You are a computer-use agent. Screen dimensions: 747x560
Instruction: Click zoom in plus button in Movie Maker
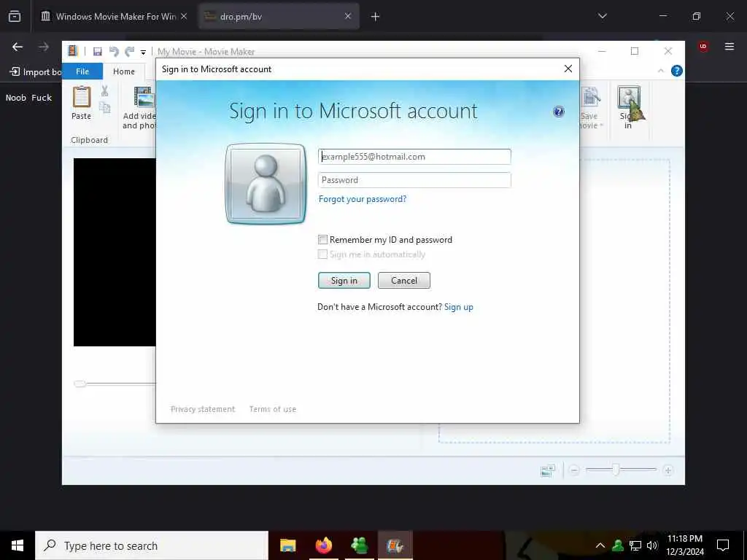tap(668, 470)
